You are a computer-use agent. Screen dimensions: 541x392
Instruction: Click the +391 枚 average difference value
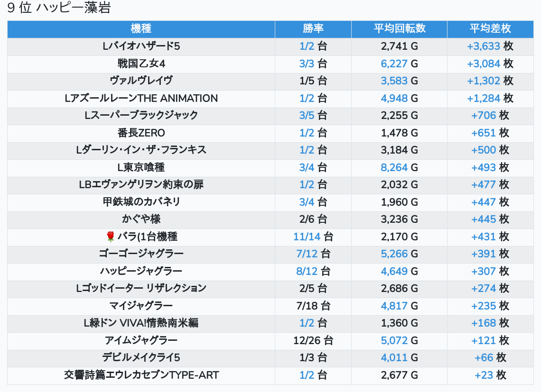tap(490, 254)
